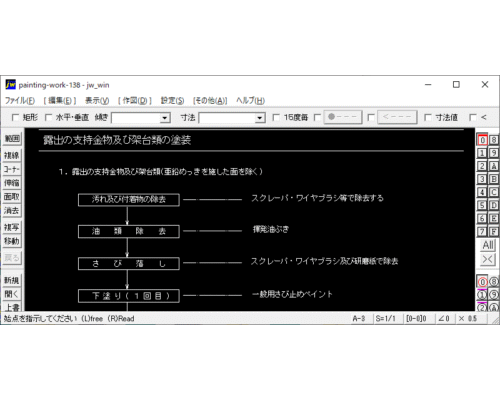Select square layer button 5
The width and height of the screenshot is (500, 400).
[482, 205]
